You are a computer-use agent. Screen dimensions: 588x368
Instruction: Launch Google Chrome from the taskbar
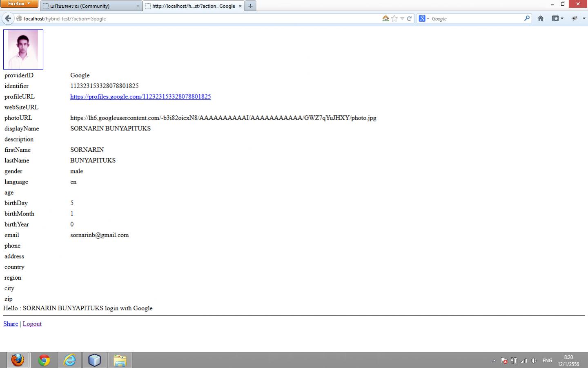[x=44, y=360]
